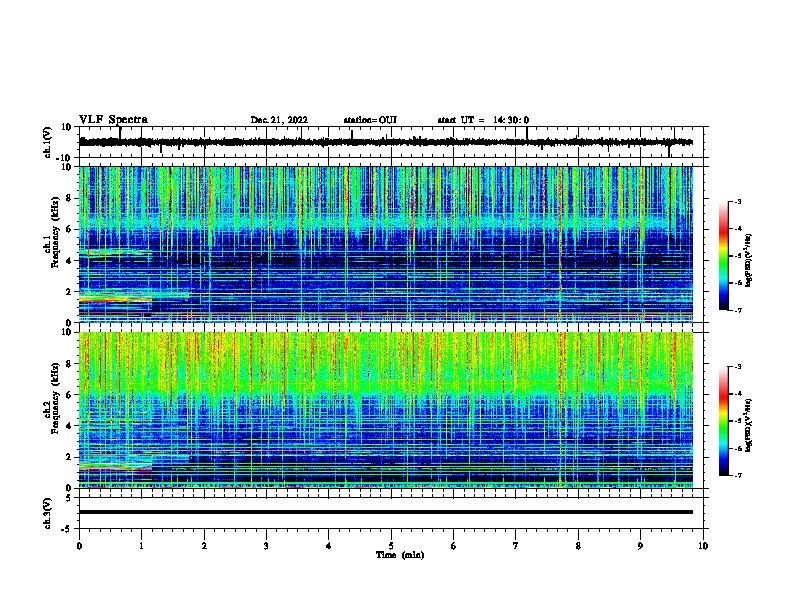This screenshot has width=792, height=612.
Task: Click the "station=OUI" header text
Action: point(370,120)
